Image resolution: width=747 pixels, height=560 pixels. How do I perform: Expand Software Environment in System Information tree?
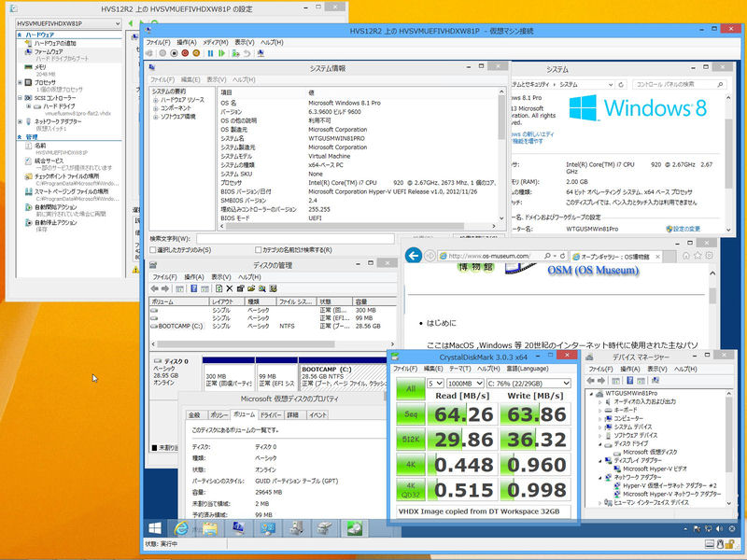[155, 118]
